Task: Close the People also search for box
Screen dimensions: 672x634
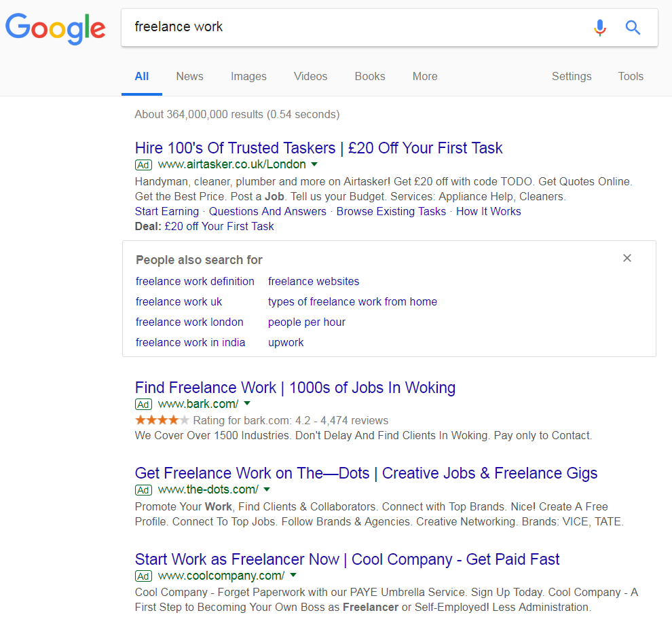Action: (x=627, y=258)
